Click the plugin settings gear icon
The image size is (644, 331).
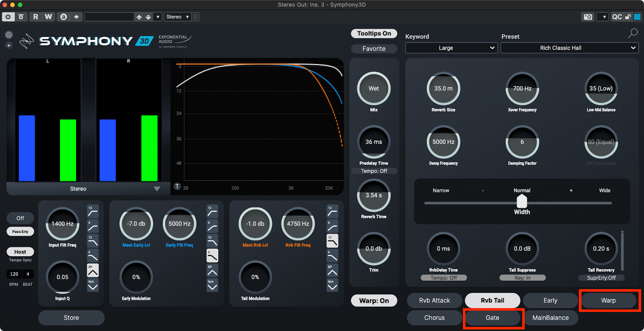[9, 35]
